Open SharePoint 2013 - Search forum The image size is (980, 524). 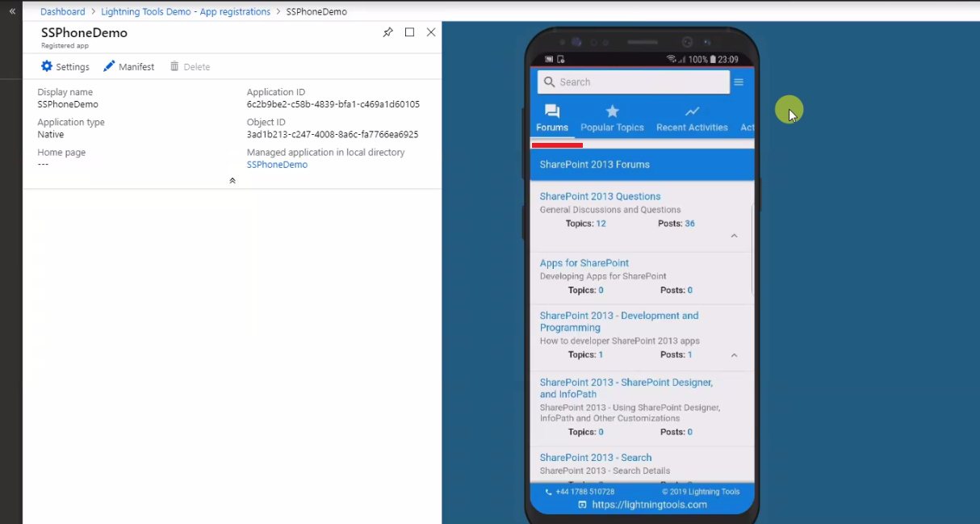(596, 458)
